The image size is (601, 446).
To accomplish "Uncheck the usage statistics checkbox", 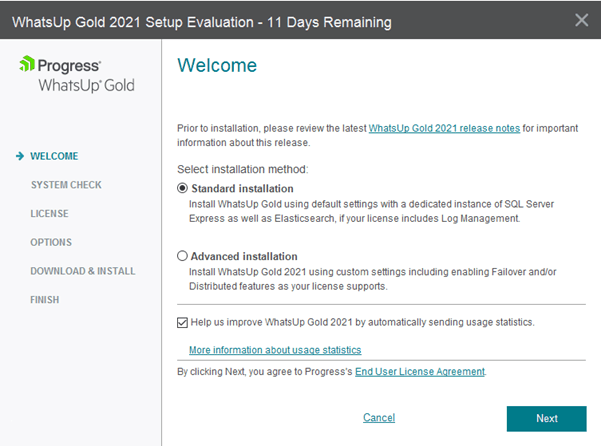I will [x=182, y=323].
